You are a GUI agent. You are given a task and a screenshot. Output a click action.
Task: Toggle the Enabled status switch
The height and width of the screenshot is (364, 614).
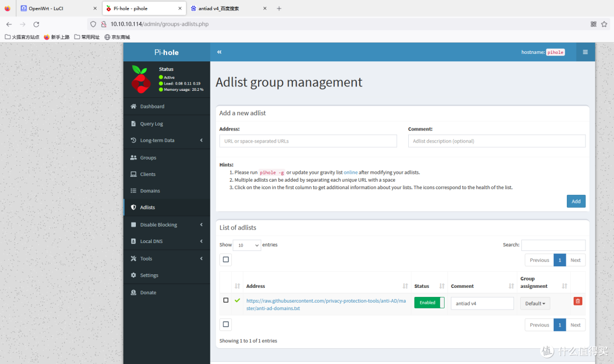429,303
